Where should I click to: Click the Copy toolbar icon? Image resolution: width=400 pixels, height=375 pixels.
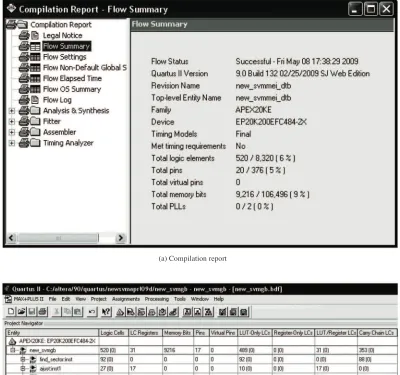pos(67,312)
